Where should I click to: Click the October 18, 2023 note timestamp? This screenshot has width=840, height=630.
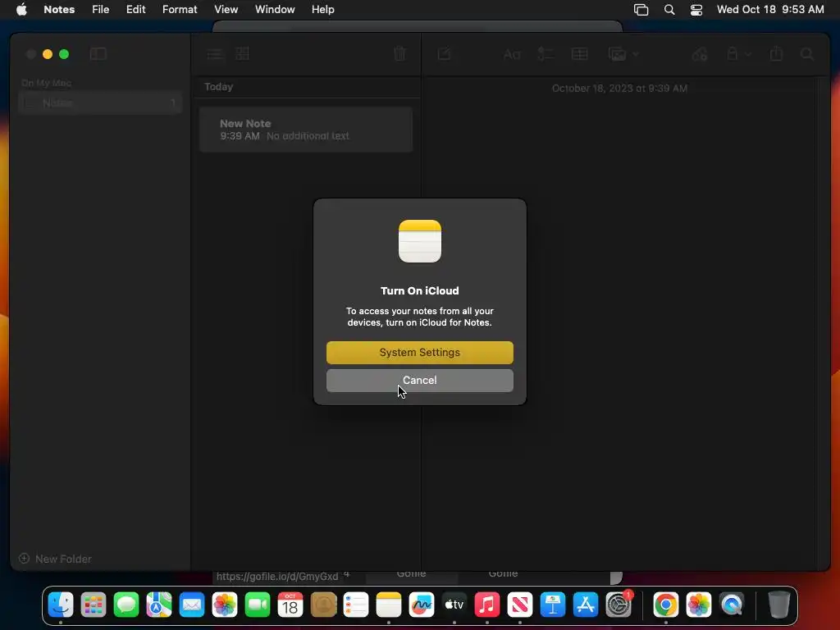[x=620, y=89]
